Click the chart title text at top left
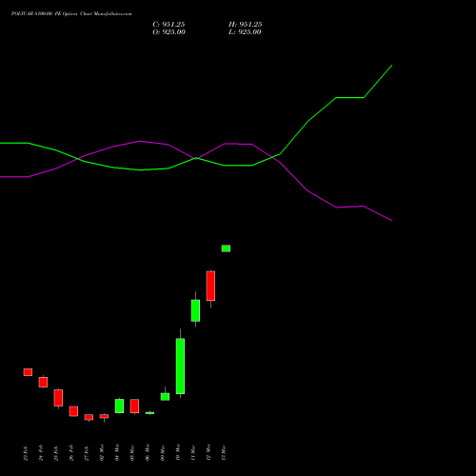Viewport: 476px width, 476px height. (71, 14)
